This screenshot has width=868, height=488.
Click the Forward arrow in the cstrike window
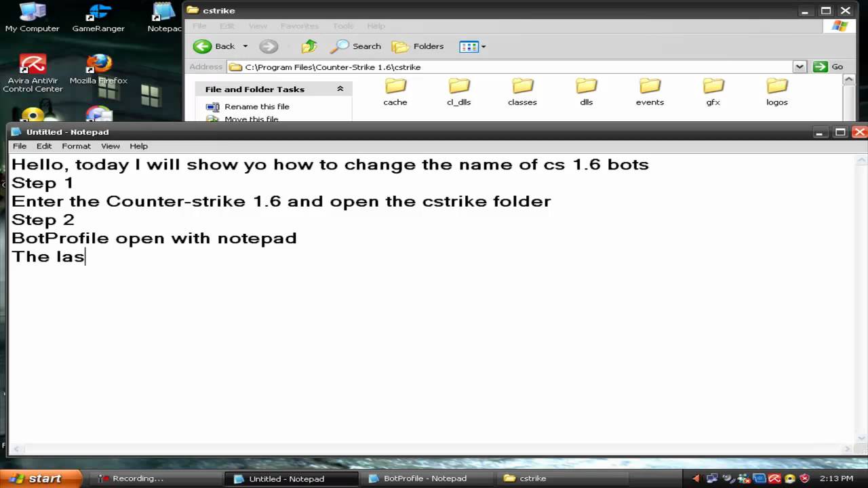pos(269,46)
